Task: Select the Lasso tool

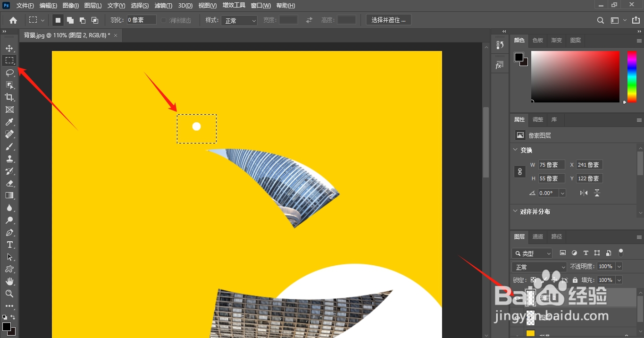Action: tap(9, 73)
